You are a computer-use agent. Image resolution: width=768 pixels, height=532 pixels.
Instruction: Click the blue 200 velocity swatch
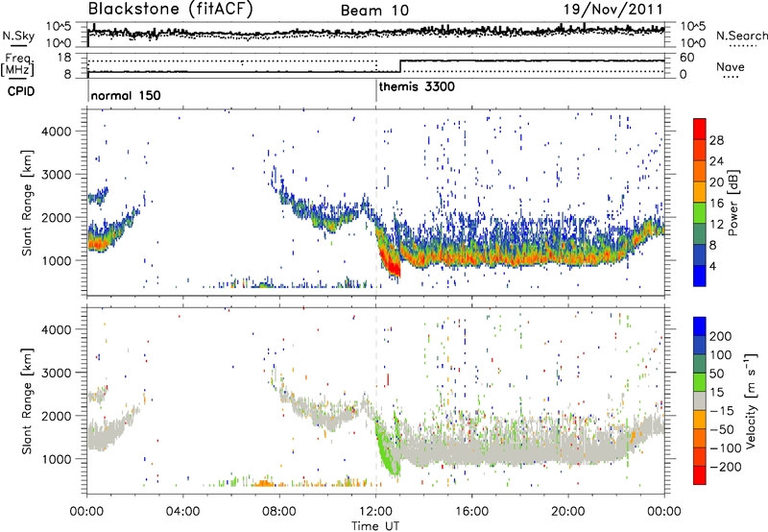pyautogui.click(x=700, y=326)
